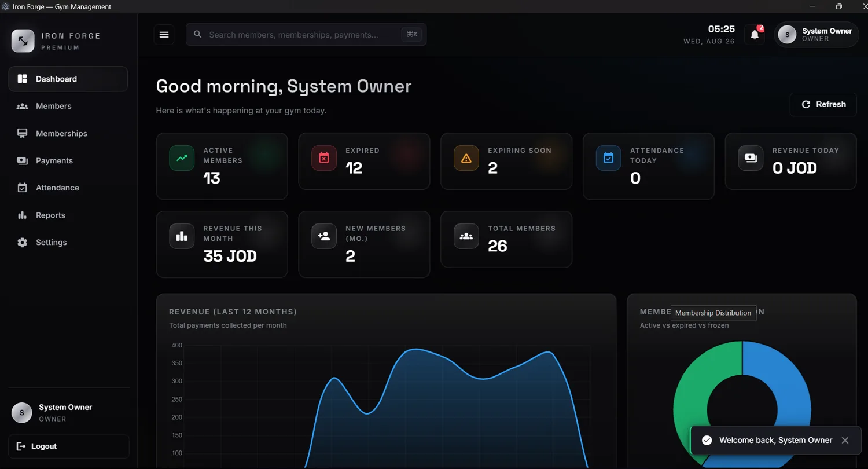Click the WED, AUG 26 date
868x469 pixels.
(709, 42)
